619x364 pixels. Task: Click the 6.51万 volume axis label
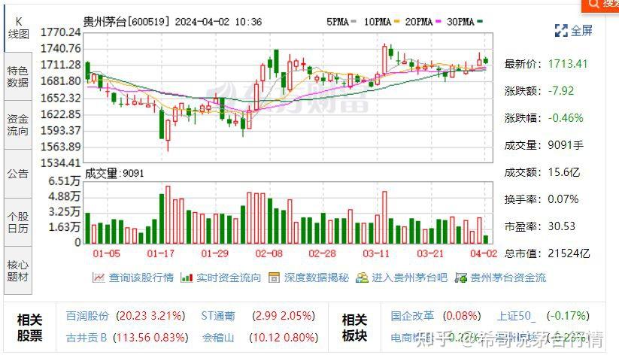pyautogui.click(x=65, y=181)
